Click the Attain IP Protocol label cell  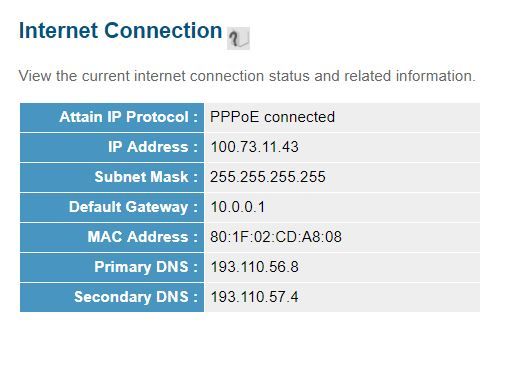[x=112, y=117]
